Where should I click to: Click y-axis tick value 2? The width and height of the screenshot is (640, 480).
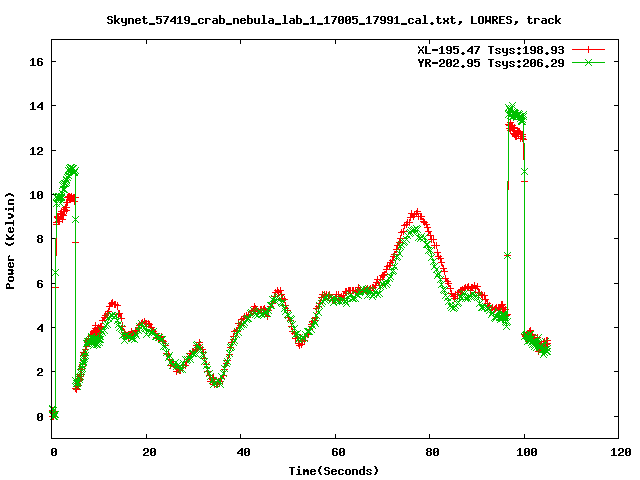[x=40, y=372]
